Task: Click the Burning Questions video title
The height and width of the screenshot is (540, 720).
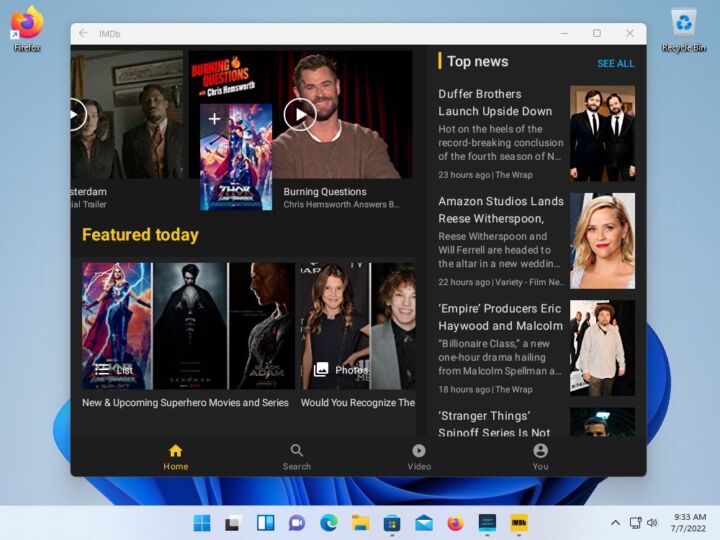Action: click(x=325, y=191)
